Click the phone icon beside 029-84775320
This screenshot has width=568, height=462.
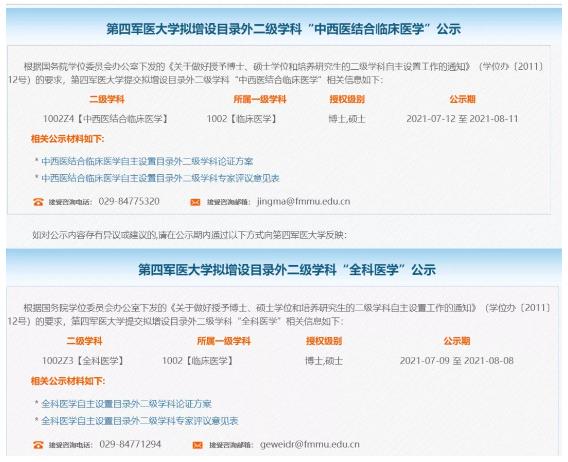pos(38,202)
